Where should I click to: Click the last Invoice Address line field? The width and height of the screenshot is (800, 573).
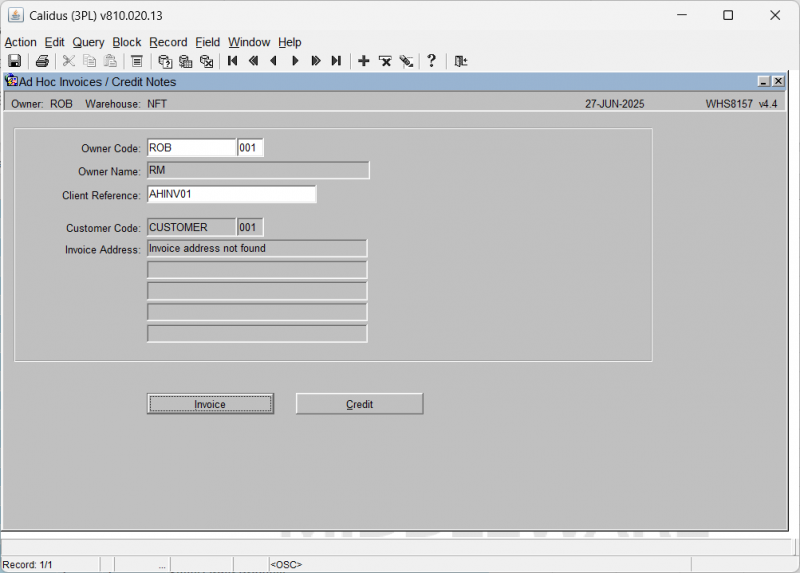[x=257, y=334]
